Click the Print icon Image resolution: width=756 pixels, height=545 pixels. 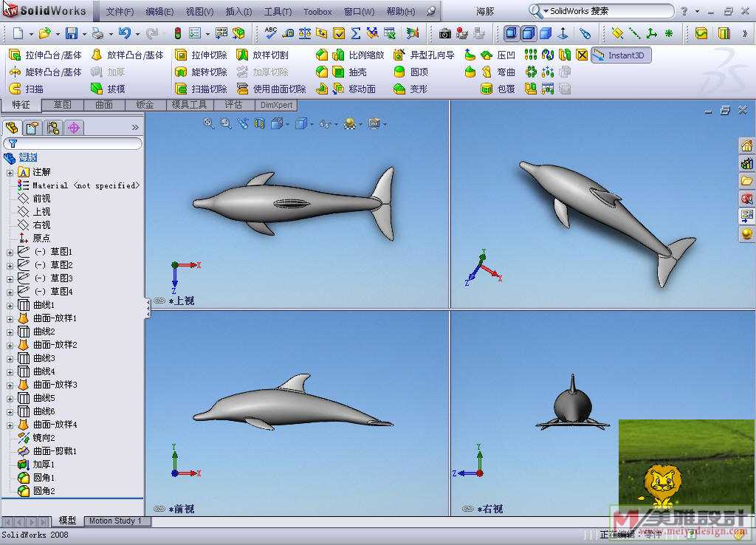click(x=98, y=33)
